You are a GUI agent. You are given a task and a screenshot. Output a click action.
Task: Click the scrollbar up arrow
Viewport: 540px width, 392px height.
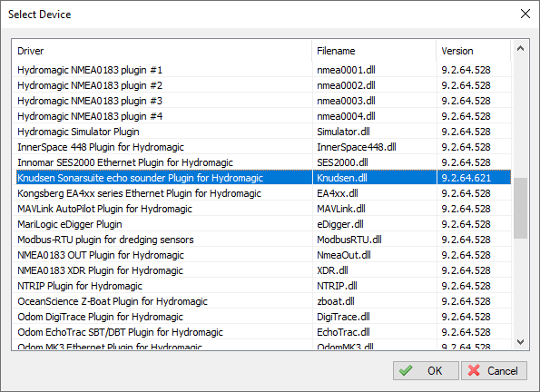tap(520, 49)
